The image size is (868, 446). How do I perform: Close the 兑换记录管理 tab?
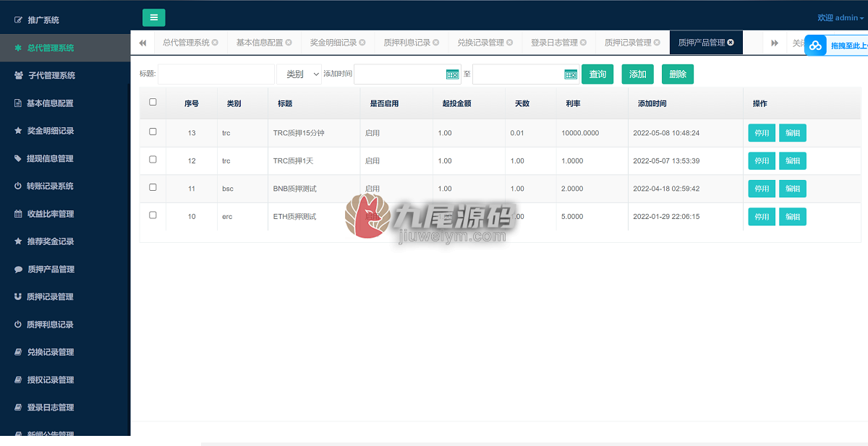click(x=510, y=43)
